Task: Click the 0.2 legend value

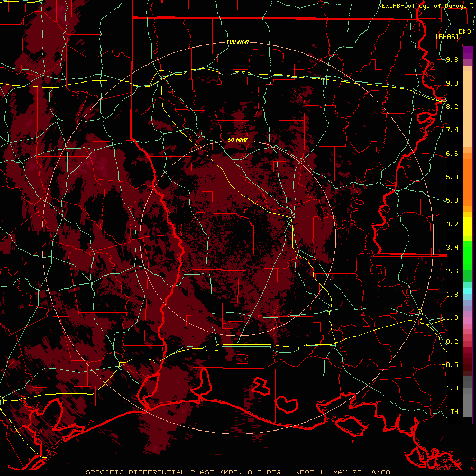Action: point(452,342)
